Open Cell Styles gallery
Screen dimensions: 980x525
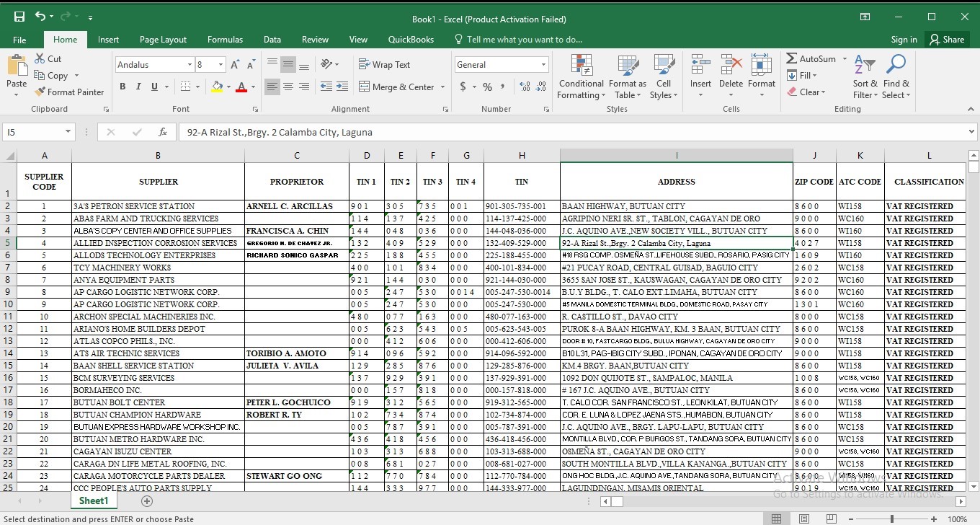click(663, 76)
